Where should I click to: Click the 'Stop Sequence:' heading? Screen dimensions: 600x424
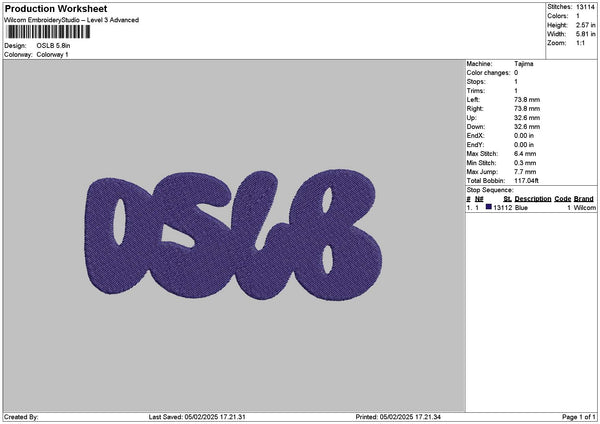click(490, 190)
